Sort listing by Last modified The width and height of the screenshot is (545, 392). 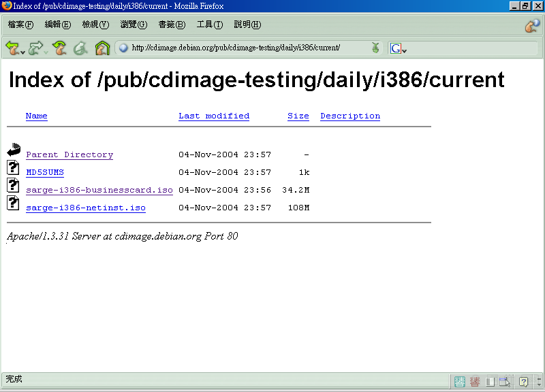tap(214, 116)
